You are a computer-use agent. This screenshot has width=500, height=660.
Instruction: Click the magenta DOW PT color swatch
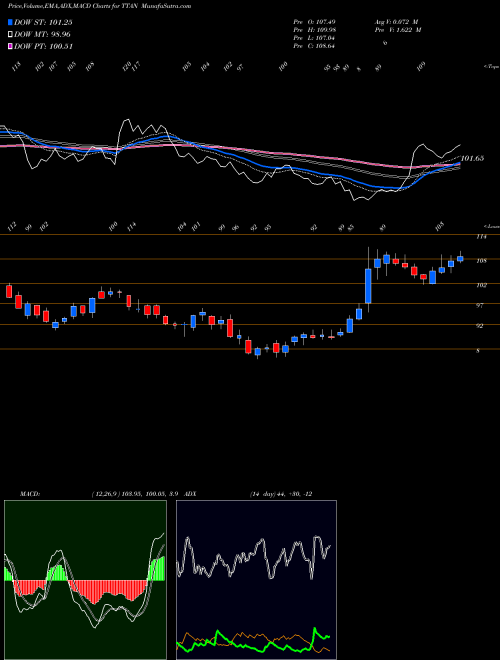[10, 46]
